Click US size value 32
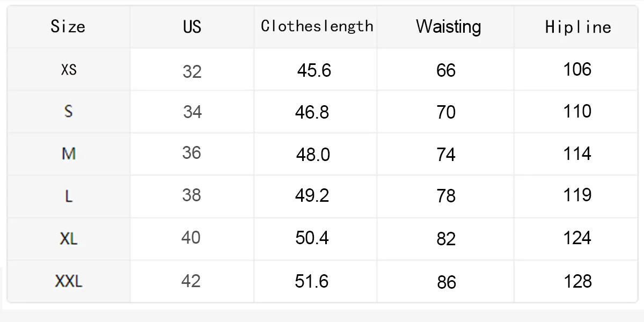The height and width of the screenshot is (322, 644). [x=192, y=71]
